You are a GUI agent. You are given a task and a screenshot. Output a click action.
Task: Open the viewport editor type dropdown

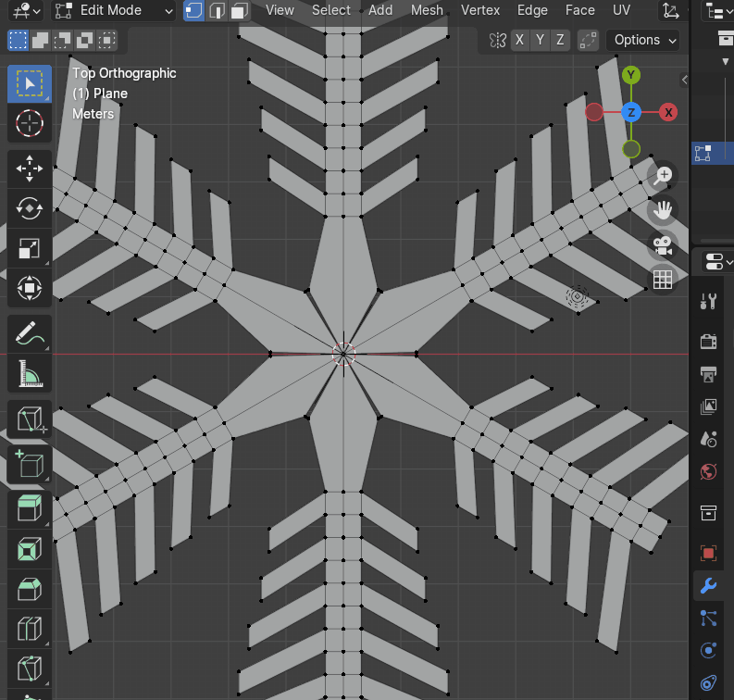[x=26, y=10]
